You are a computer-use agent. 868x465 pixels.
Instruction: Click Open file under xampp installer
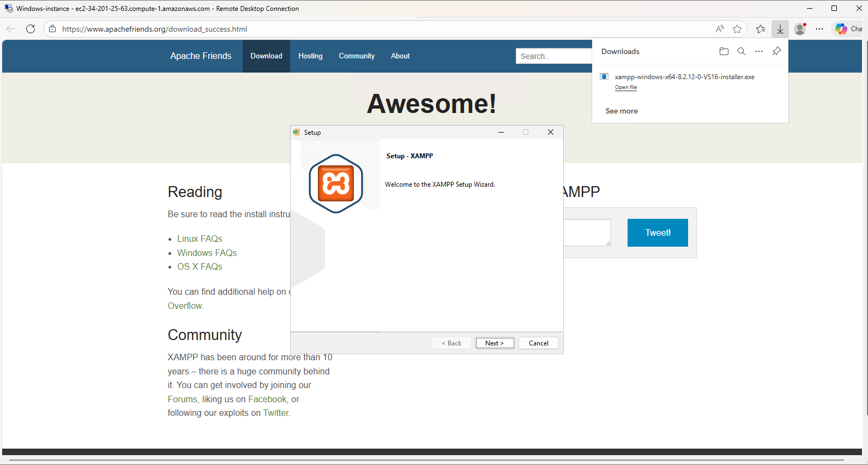(626, 87)
